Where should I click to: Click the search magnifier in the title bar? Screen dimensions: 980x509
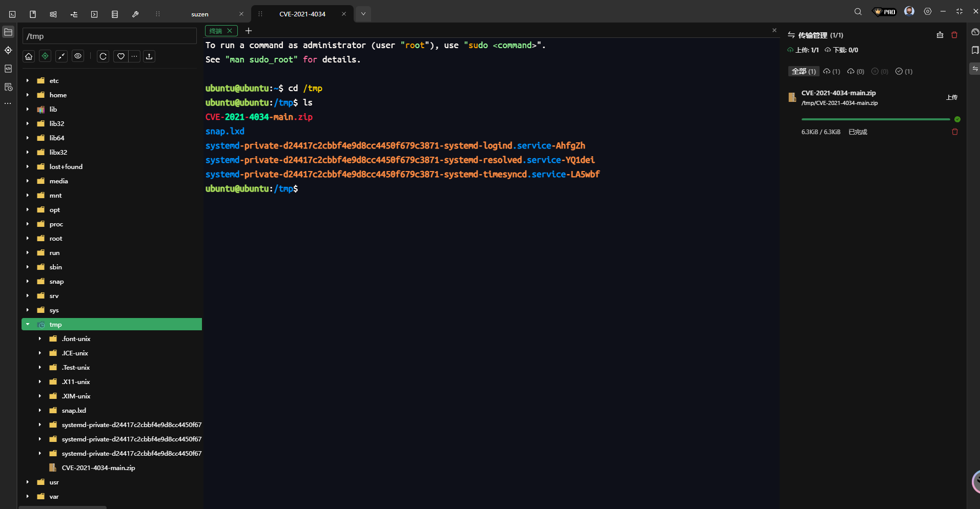[x=858, y=12]
